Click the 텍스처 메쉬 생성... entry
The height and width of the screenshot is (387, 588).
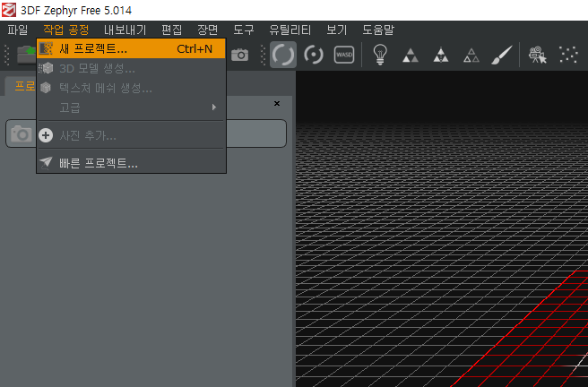131,88
